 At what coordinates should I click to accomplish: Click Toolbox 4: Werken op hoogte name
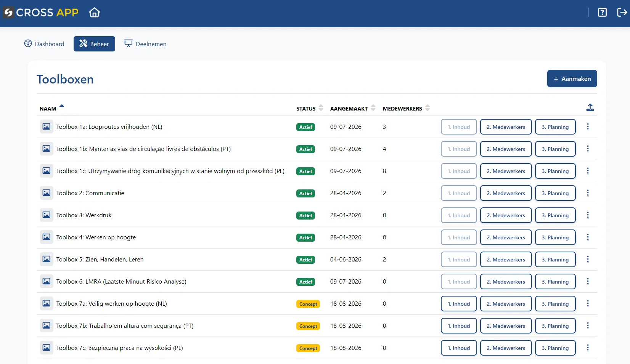[96, 237]
